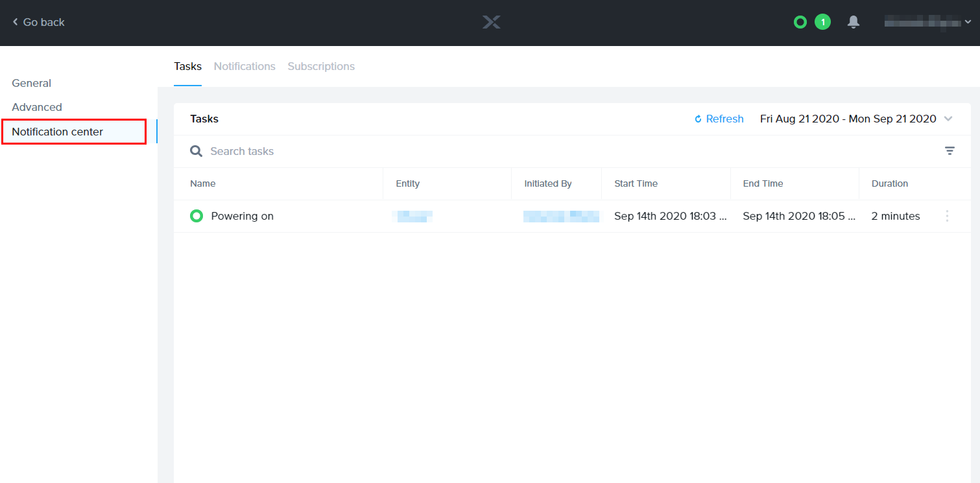
Task: Sort by the Duration column header
Action: pos(890,183)
